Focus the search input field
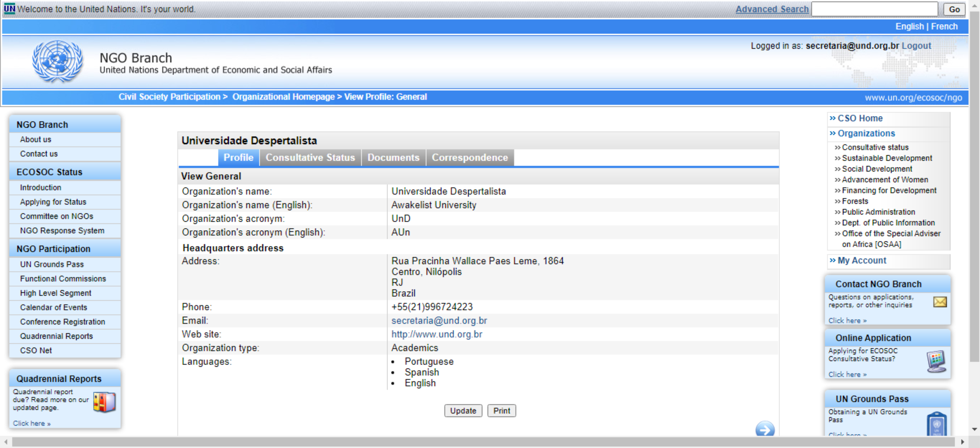 click(x=874, y=9)
